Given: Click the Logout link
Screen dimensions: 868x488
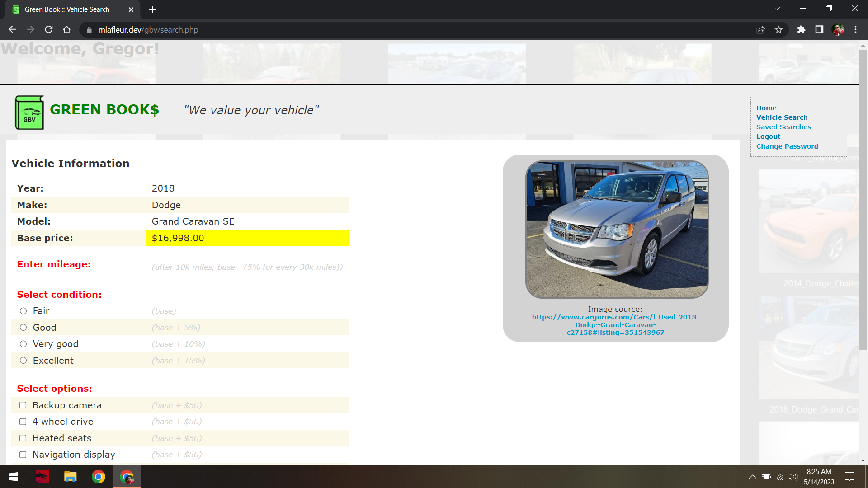Looking at the screenshot, I should (x=768, y=136).
